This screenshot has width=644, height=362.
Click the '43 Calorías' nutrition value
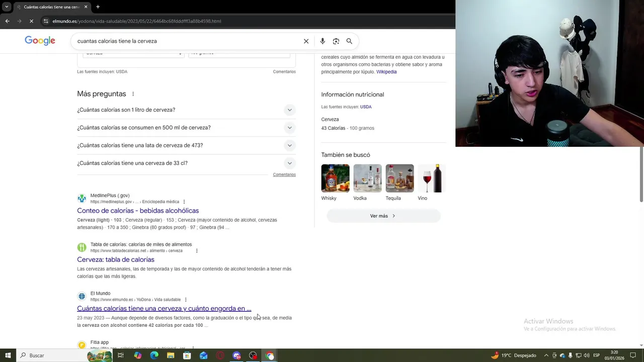click(x=333, y=128)
